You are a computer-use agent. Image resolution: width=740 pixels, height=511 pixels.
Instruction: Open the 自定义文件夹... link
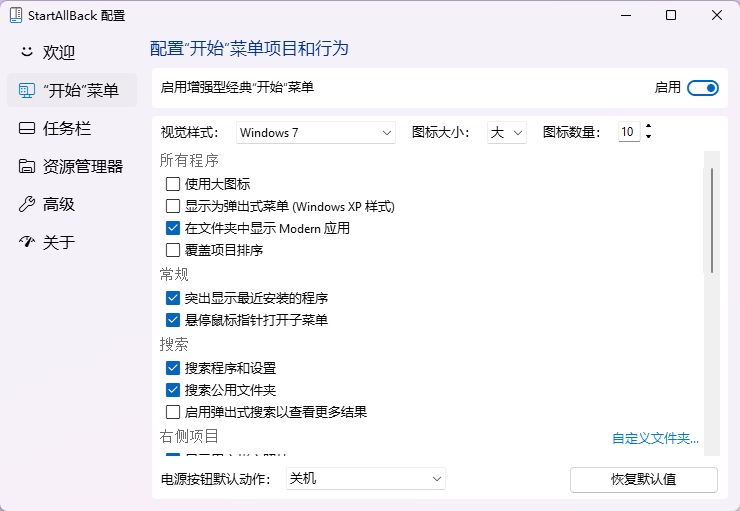click(655, 438)
